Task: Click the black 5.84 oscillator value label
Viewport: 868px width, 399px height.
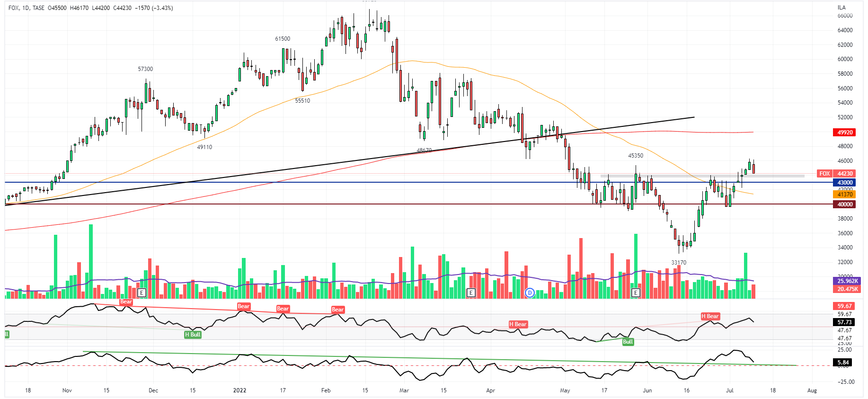Action: tap(843, 363)
